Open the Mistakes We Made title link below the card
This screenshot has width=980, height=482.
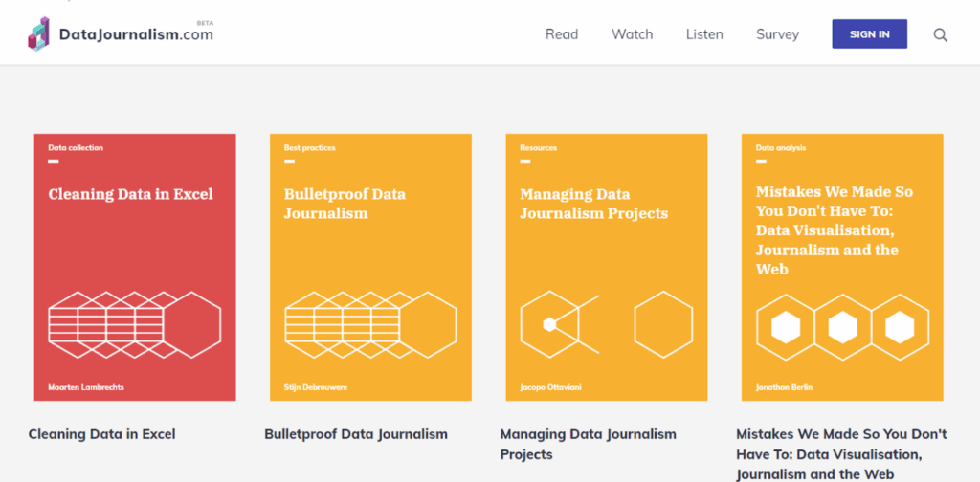pyautogui.click(x=841, y=454)
